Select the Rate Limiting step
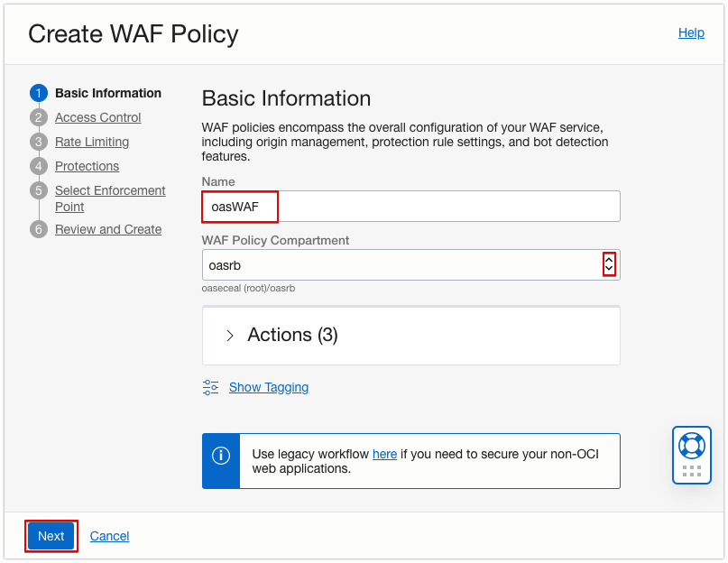Screen dimensions: 728x563 (x=93, y=142)
